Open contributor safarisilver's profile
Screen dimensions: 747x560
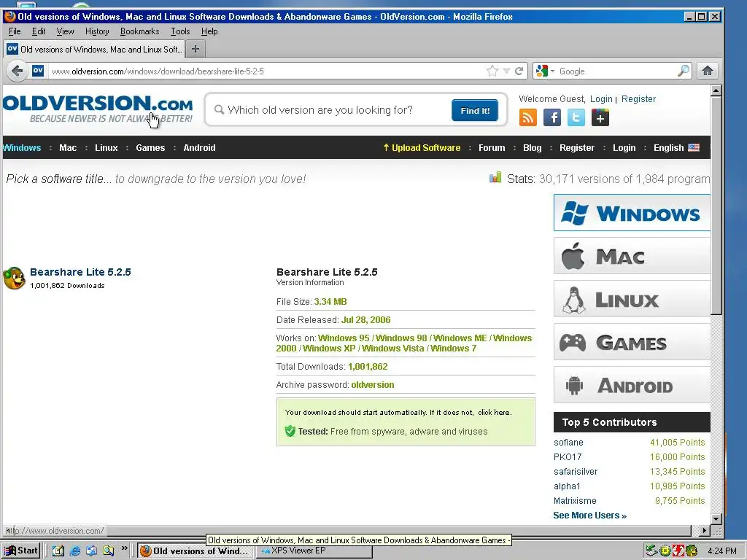coord(576,472)
